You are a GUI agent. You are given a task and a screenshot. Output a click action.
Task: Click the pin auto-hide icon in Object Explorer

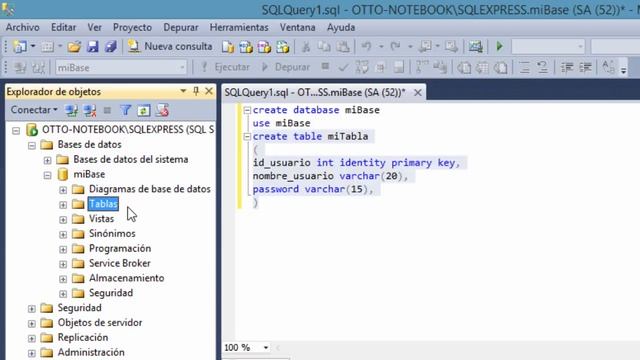tap(196, 91)
